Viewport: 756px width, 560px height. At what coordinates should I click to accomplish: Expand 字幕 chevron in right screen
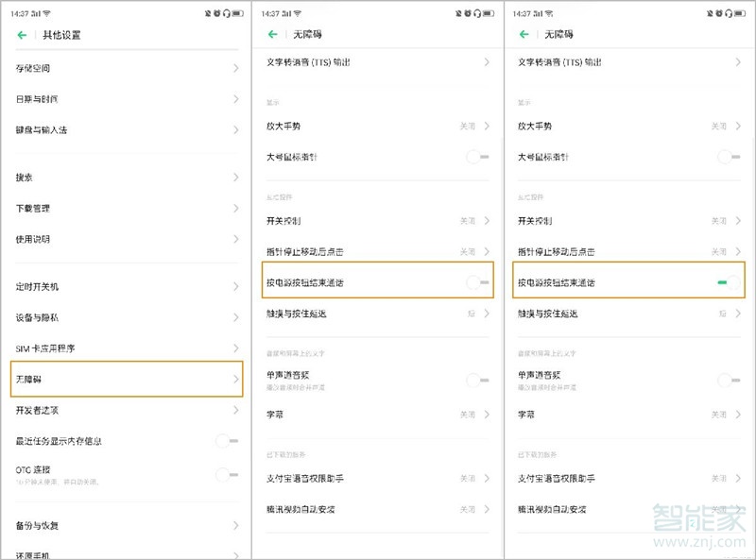pyautogui.click(x=738, y=415)
